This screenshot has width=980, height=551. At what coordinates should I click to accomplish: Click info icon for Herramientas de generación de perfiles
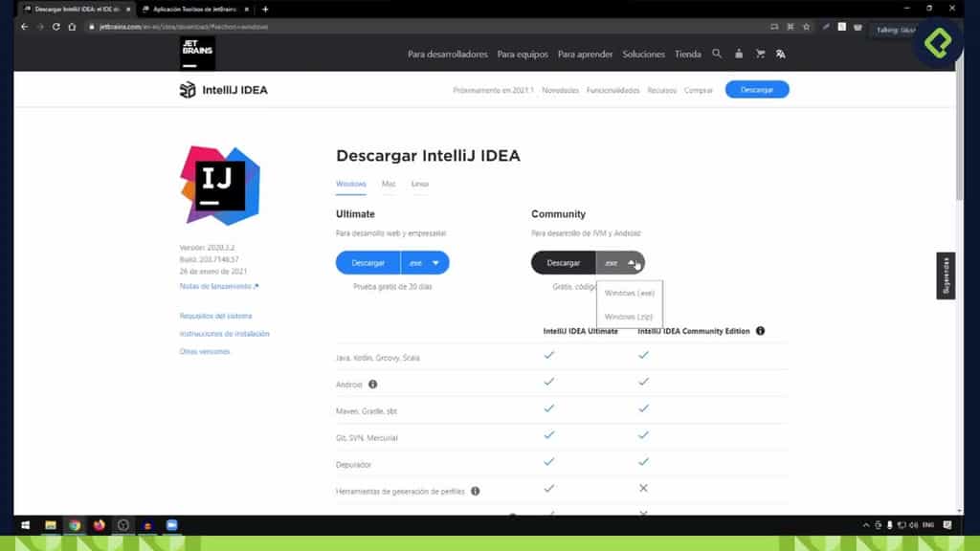point(475,491)
